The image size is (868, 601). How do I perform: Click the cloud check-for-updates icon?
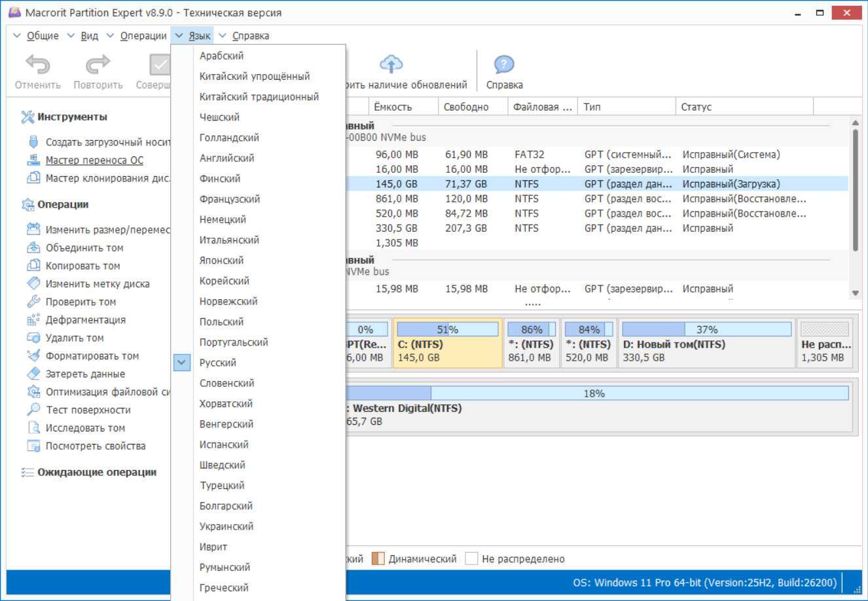(x=391, y=64)
